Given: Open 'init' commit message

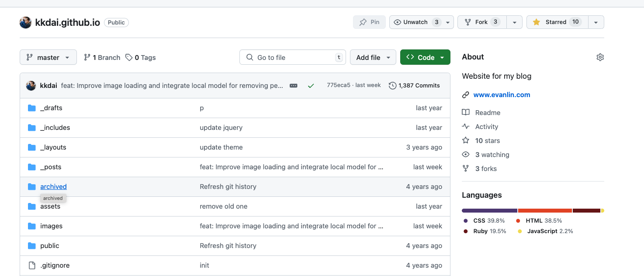Looking at the screenshot, I should [x=204, y=266].
